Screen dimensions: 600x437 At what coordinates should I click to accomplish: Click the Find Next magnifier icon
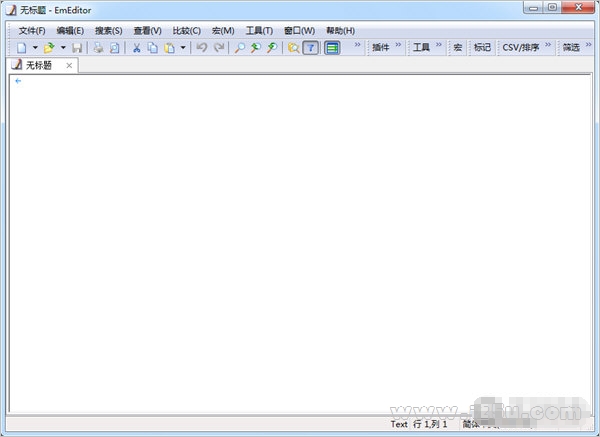[272, 48]
